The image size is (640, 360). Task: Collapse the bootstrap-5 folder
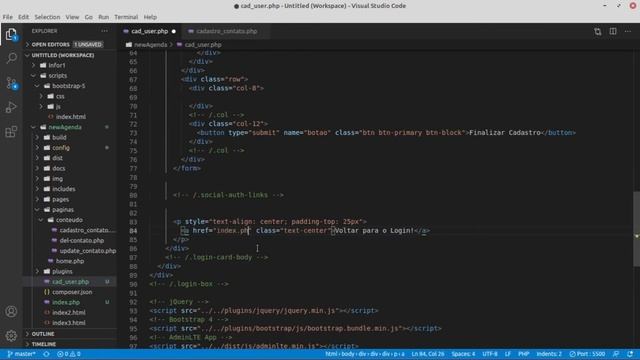69,86
